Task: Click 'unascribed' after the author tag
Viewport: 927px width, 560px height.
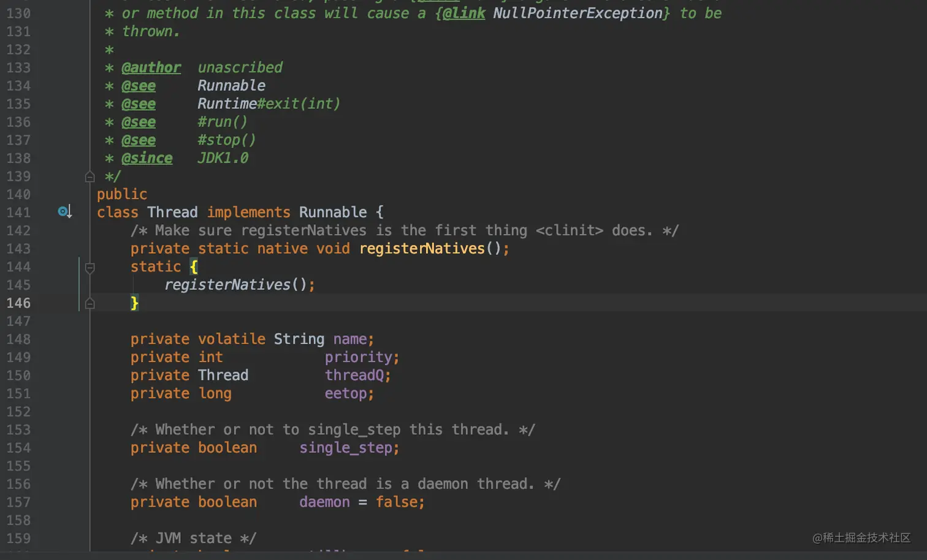Action: click(x=240, y=67)
